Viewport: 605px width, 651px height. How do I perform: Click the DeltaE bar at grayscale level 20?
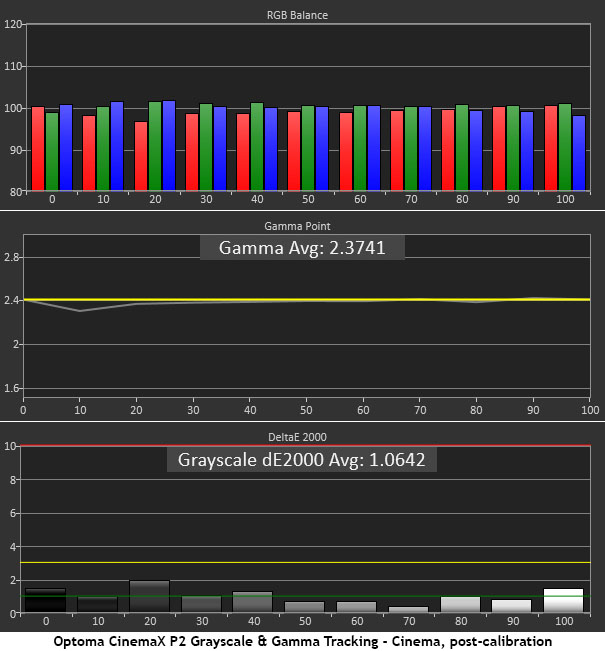pos(149,596)
